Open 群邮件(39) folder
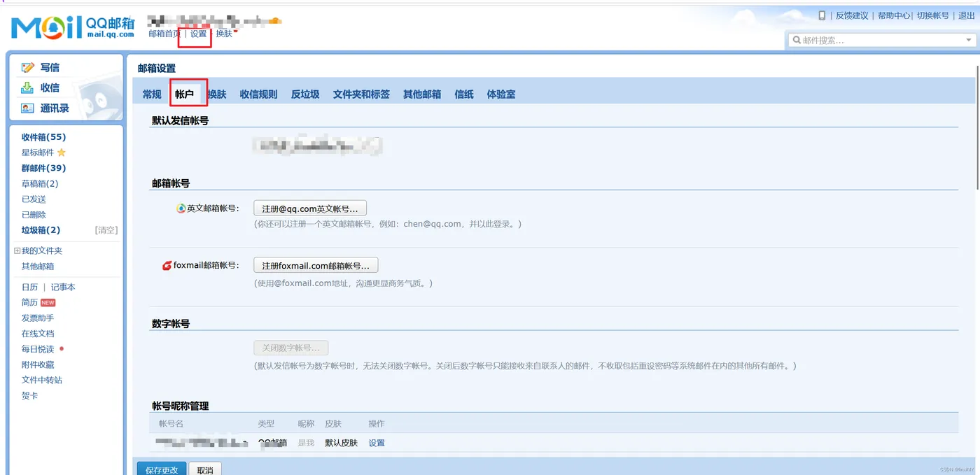Image resolution: width=980 pixels, height=475 pixels. tap(43, 168)
